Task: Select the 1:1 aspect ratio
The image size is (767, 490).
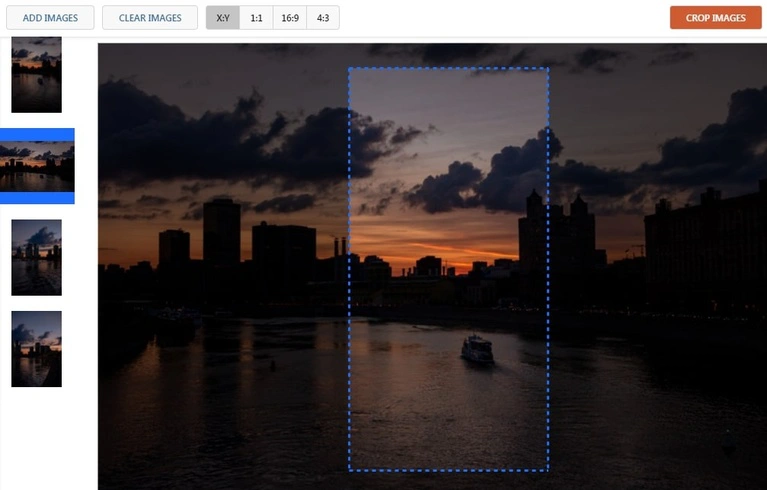Action: point(256,18)
